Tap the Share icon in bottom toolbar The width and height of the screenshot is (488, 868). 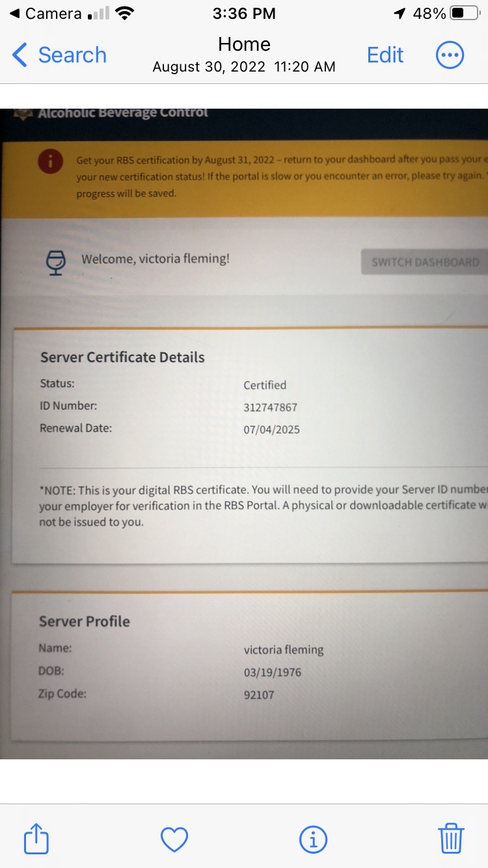36,839
